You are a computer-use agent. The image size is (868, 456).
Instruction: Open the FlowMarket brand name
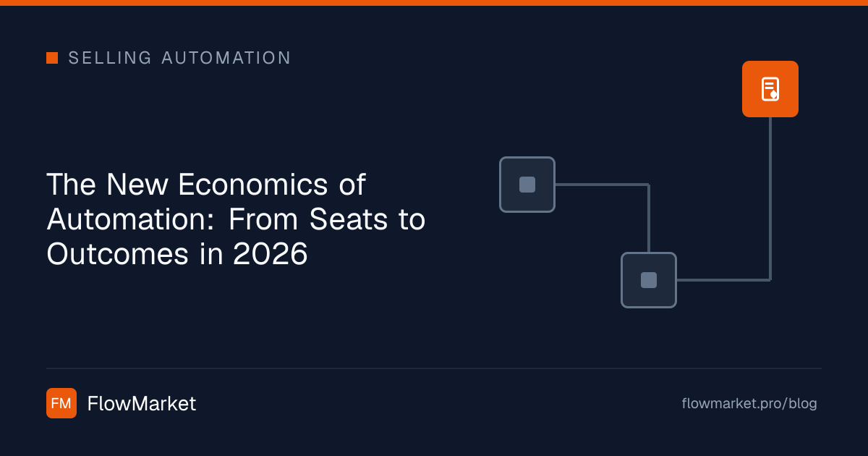click(x=142, y=403)
